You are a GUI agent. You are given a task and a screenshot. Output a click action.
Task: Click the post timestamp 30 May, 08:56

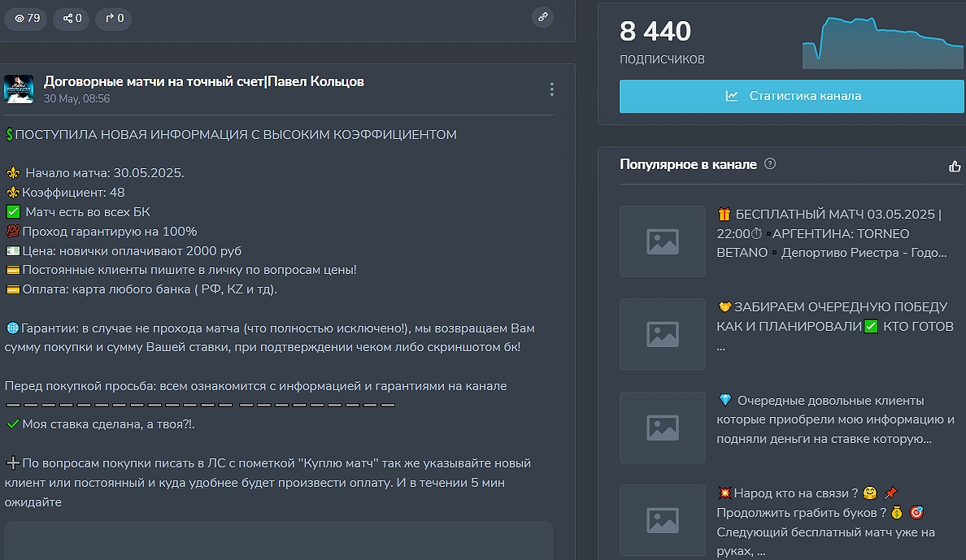click(76, 99)
